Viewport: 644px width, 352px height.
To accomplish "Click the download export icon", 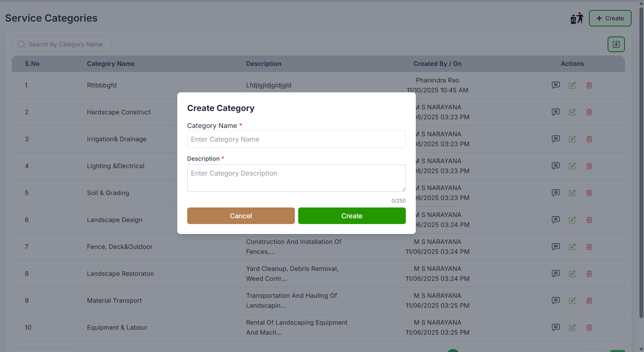I will pyautogui.click(x=616, y=44).
